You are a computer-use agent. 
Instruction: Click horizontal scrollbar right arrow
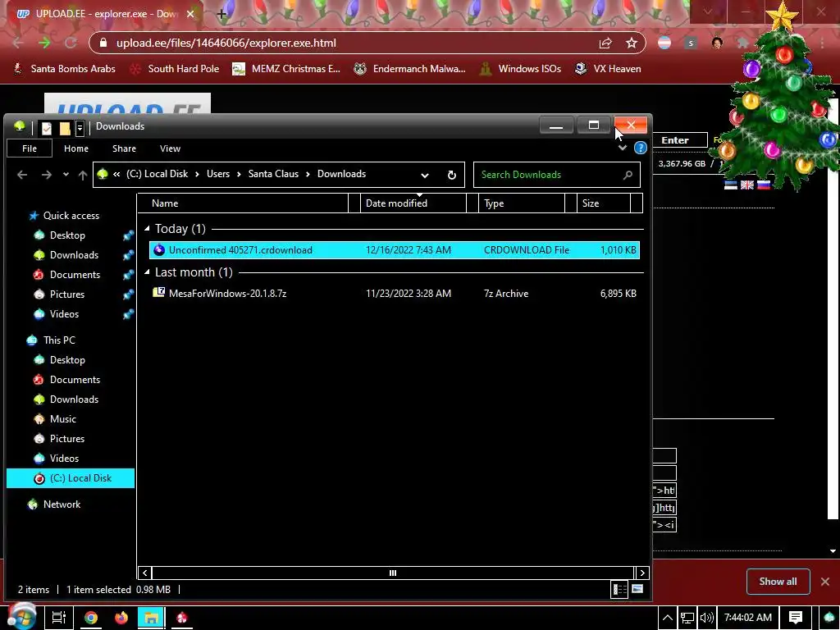pos(641,573)
